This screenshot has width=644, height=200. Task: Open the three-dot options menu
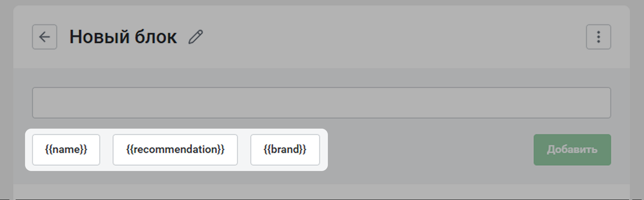598,37
